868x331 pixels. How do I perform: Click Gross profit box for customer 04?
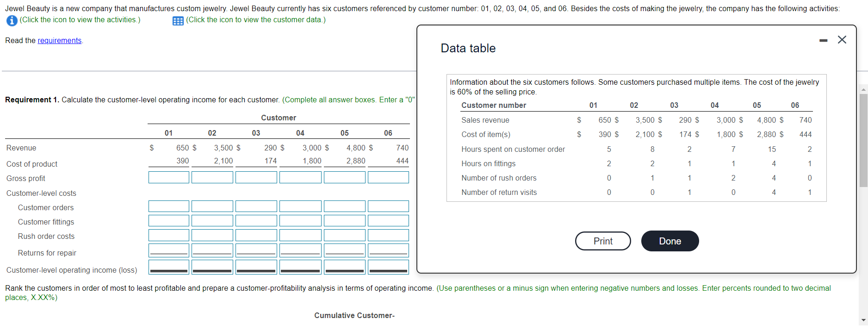coord(300,177)
